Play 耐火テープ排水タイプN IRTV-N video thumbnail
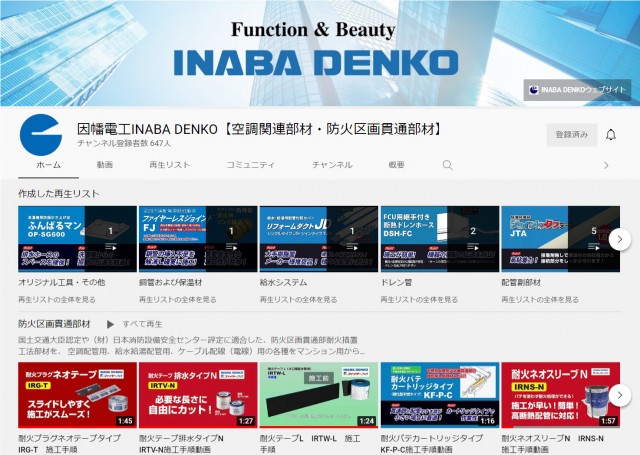The width and height of the screenshot is (640, 455). pos(198,395)
